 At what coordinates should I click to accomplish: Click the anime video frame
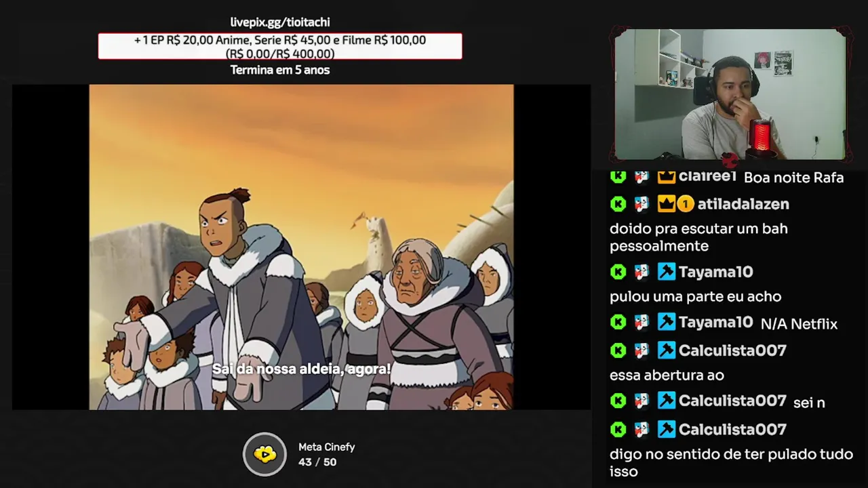301,247
